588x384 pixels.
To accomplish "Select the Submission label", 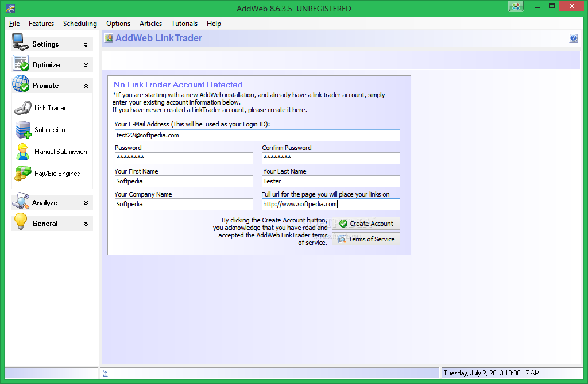I will (50, 130).
